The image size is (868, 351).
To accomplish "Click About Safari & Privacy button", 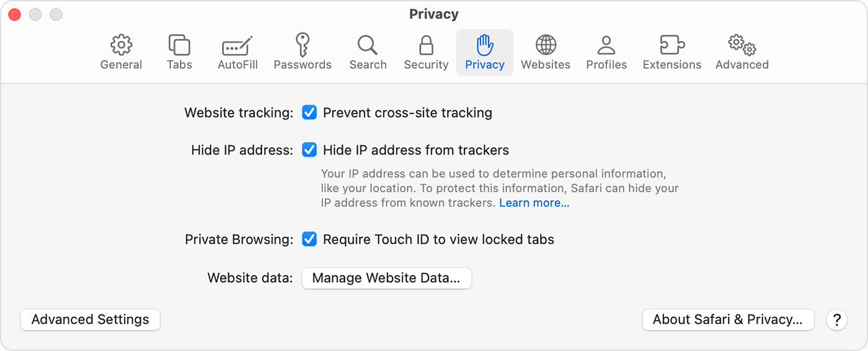I will point(728,320).
